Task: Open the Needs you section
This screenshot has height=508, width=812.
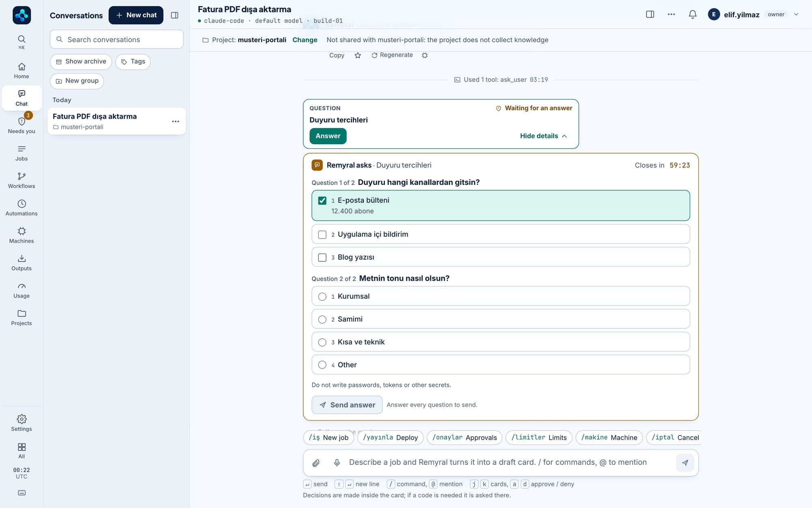Action: point(22,126)
